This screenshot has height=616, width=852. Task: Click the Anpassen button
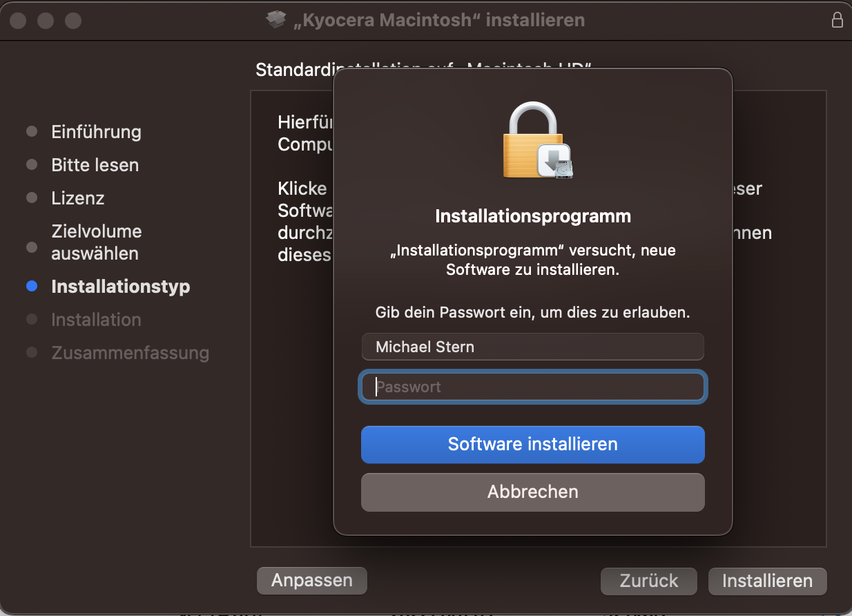pyautogui.click(x=311, y=581)
